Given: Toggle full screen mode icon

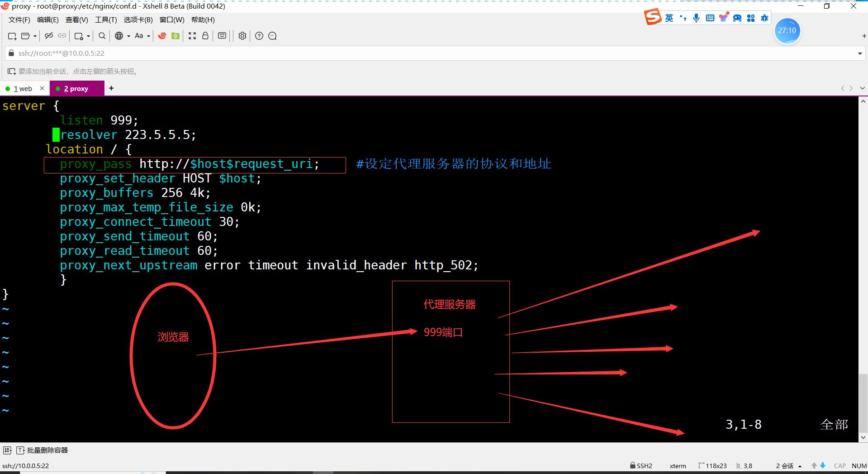Looking at the screenshot, I should (192, 36).
